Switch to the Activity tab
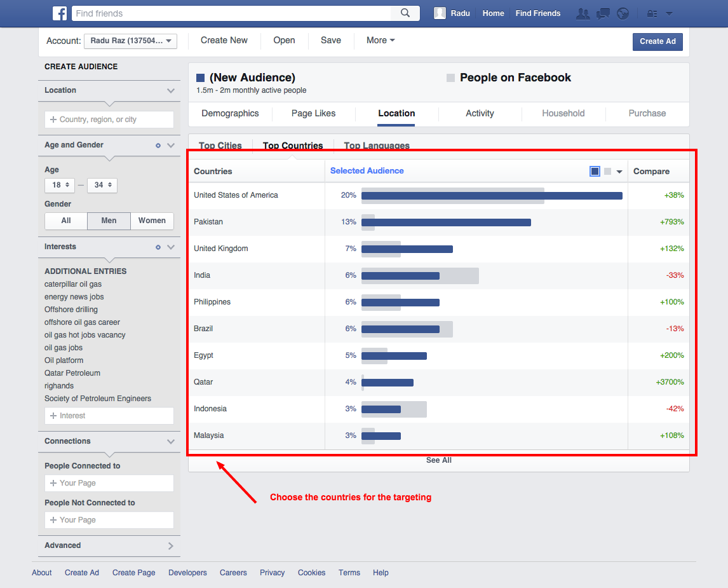 point(480,113)
